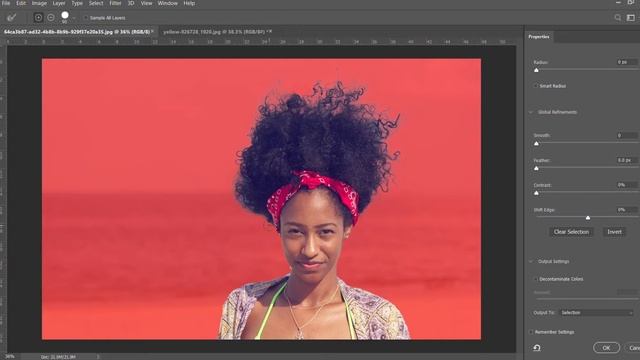Open the workspace layout switcher icon
The width and height of the screenshot is (640, 360).
point(631,18)
